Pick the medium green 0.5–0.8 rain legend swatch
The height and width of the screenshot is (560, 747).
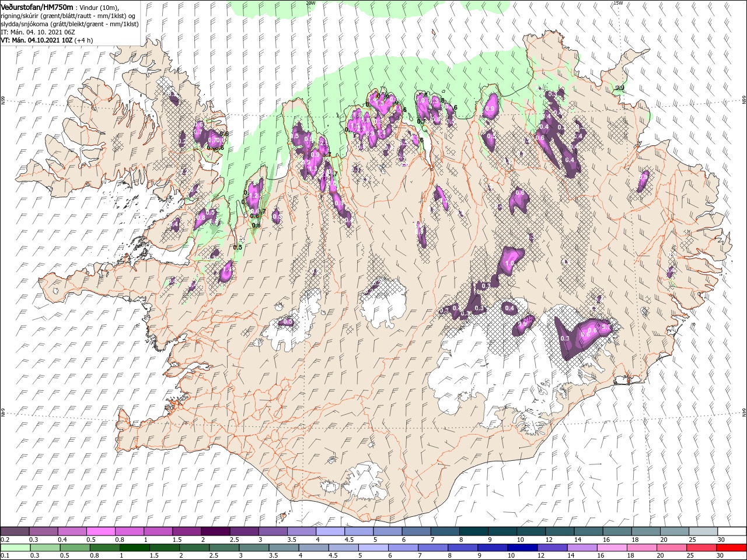click(x=75, y=548)
